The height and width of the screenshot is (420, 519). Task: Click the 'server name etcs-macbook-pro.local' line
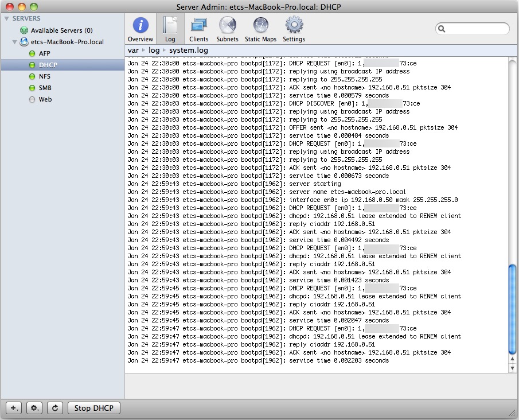coord(267,192)
